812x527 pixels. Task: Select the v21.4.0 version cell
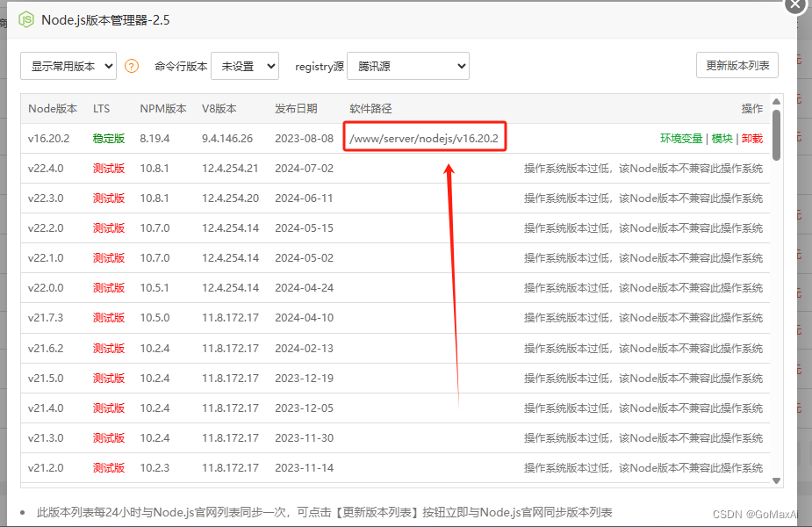point(46,408)
